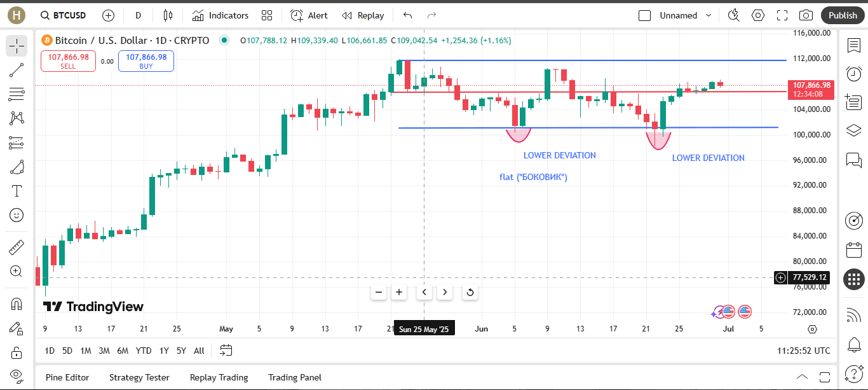This screenshot has width=868, height=390.
Task: Open the Indicators dialog
Action: [x=220, y=15]
